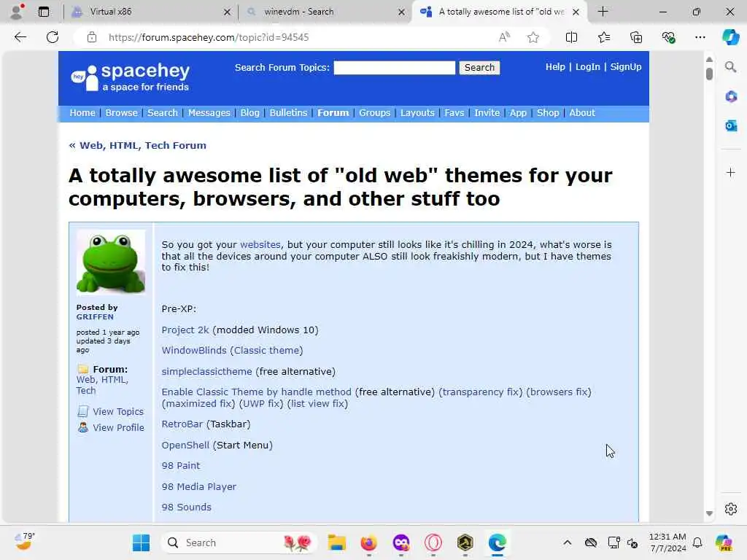The height and width of the screenshot is (560, 747).
Task: Click the SignUp link
Action: [x=625, y=67]
